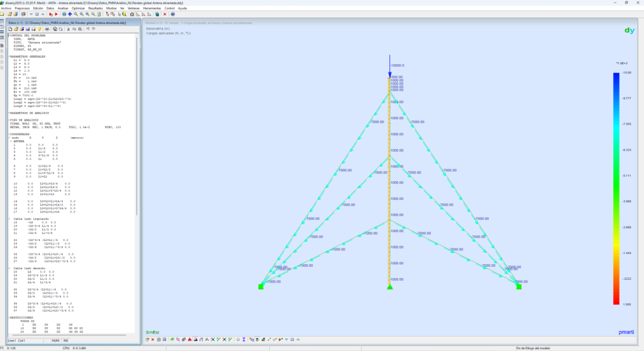
Task: Click the yellow lightning bolt icon
Action: (40, 29)
